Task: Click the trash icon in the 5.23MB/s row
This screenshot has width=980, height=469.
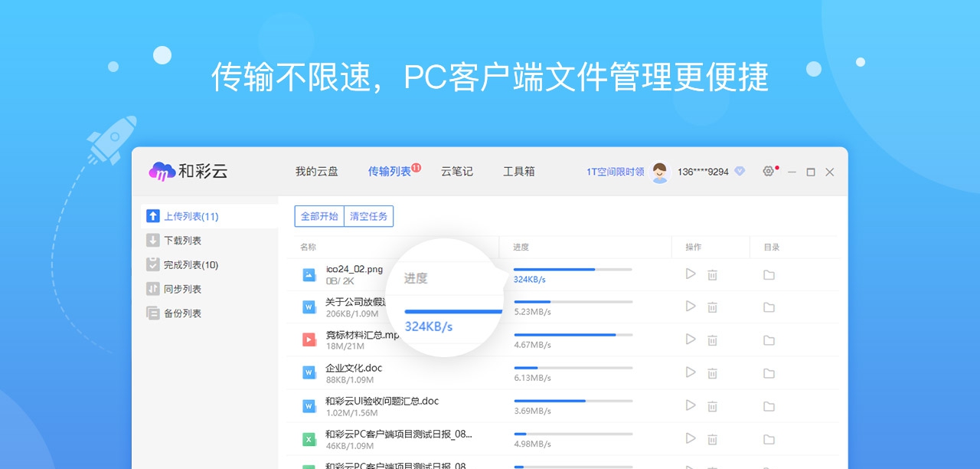Action: (x=712, y=307)
